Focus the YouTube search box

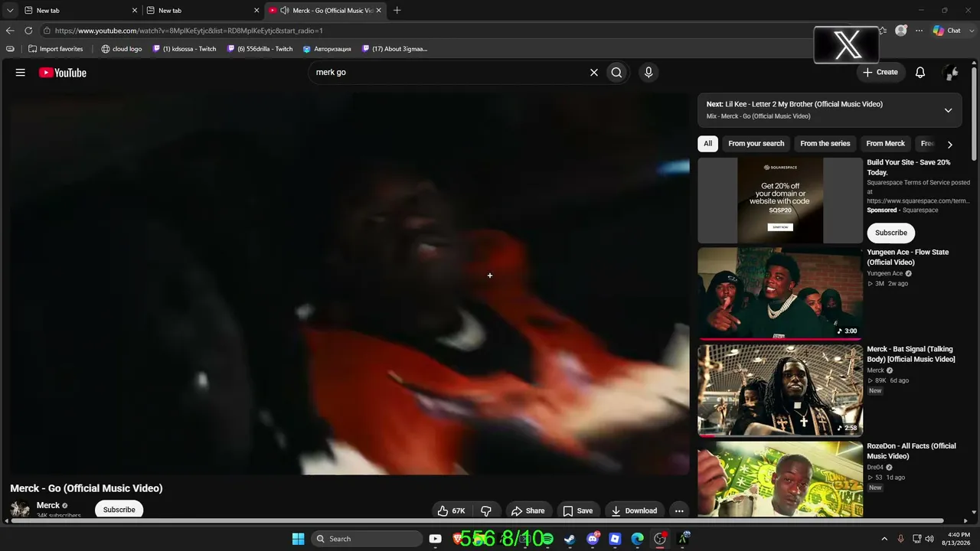tap(448, 73)
